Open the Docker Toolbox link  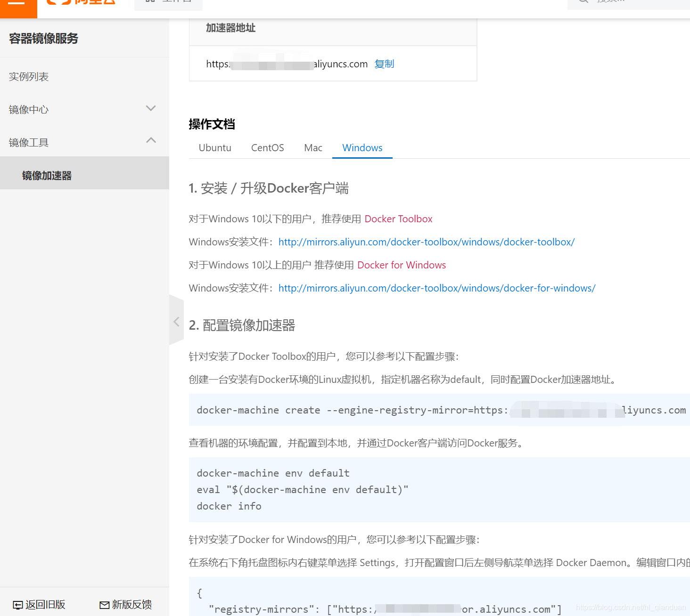click(x=399, y=219)
